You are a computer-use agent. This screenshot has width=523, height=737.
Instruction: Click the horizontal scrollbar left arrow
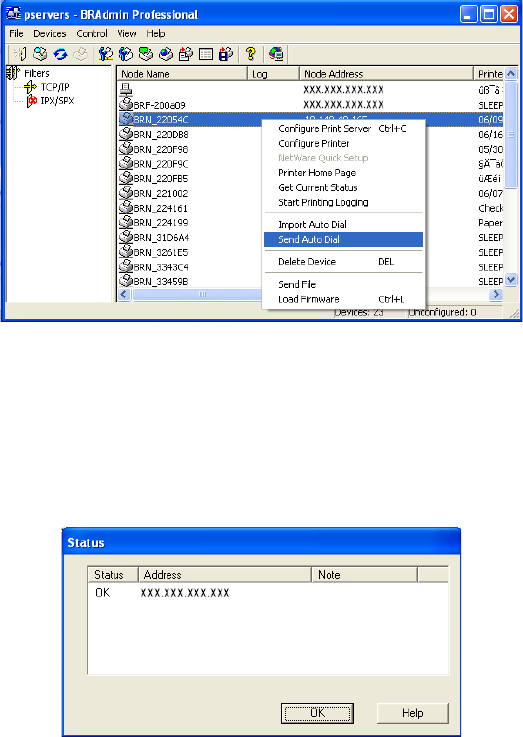[x=124, y=294]
